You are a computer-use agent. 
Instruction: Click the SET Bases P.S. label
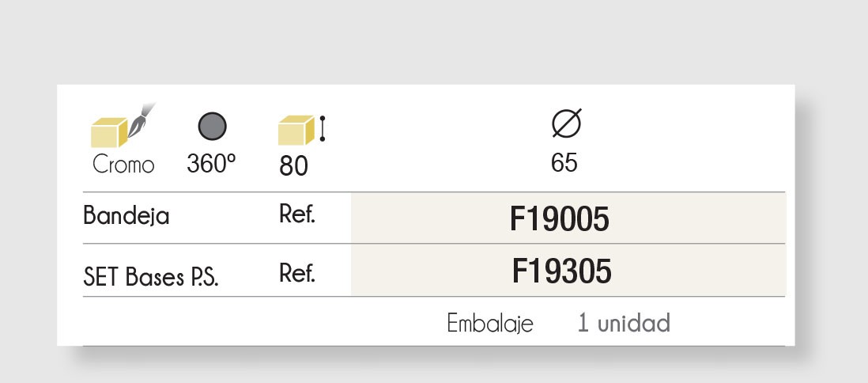click(150, 276)
